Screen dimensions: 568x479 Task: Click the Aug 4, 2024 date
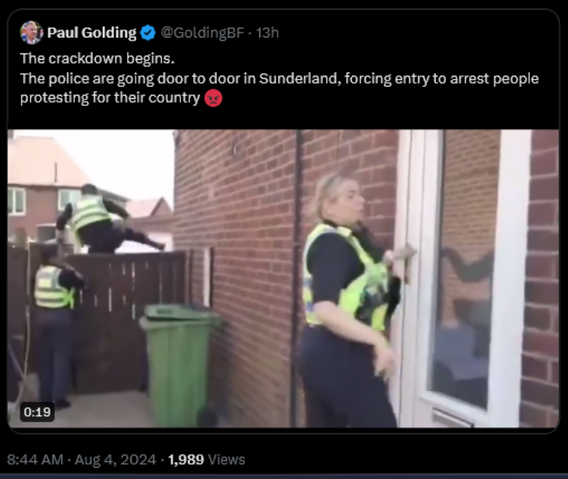coord(115,459)
